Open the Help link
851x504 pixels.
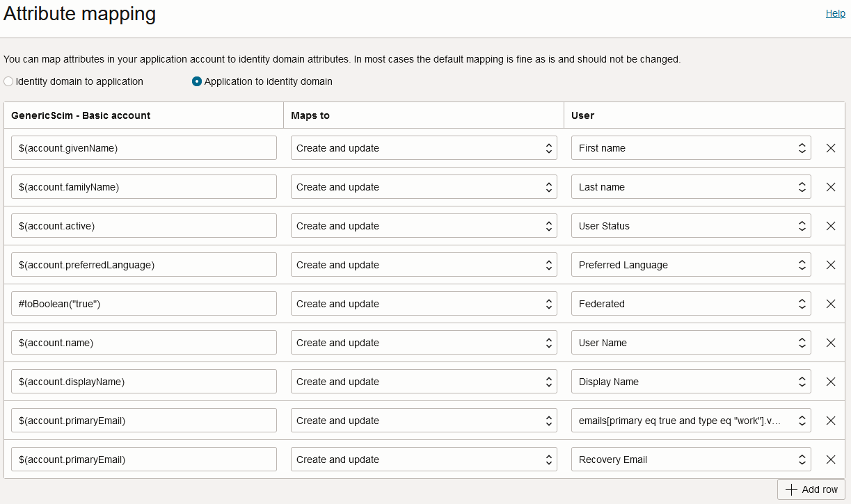coord(835,13)
